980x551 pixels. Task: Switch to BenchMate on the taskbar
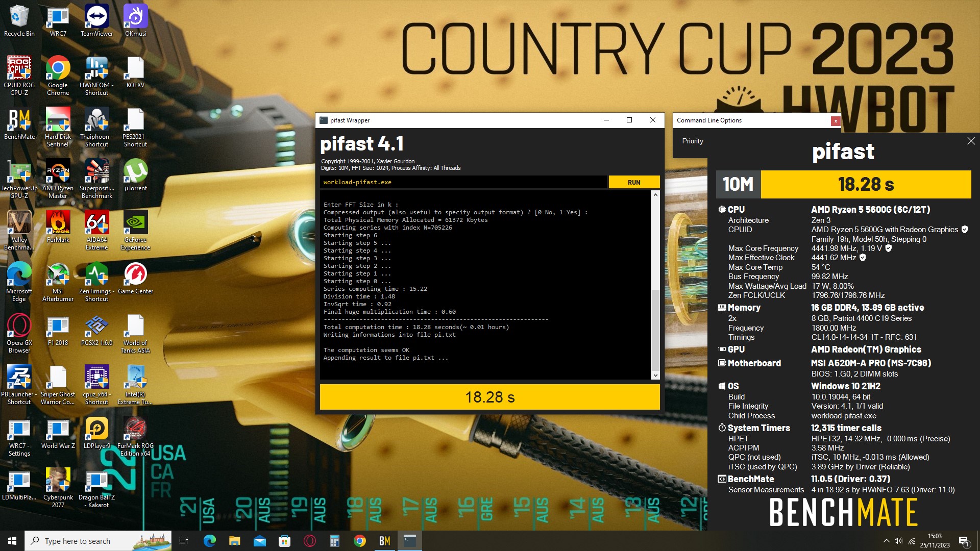pos(385,541)
